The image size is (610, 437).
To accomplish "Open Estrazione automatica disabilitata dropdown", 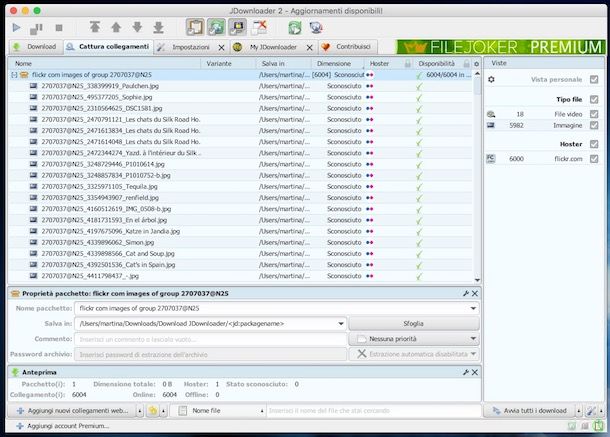I will [x=473, y=354].
